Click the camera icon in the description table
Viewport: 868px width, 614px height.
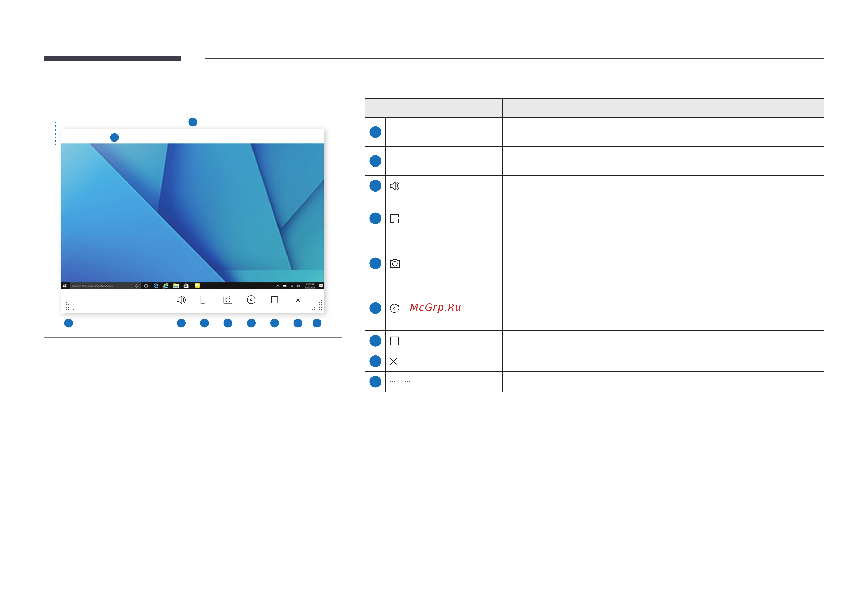[395, 263]
